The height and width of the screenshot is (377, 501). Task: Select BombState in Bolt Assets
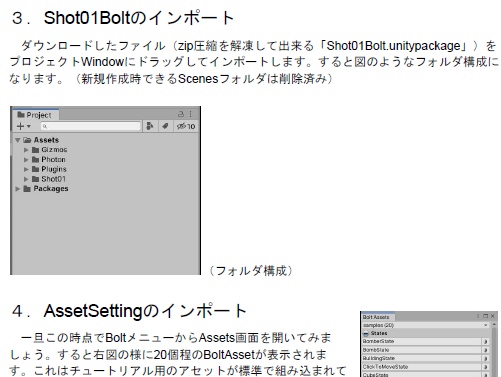422,350
